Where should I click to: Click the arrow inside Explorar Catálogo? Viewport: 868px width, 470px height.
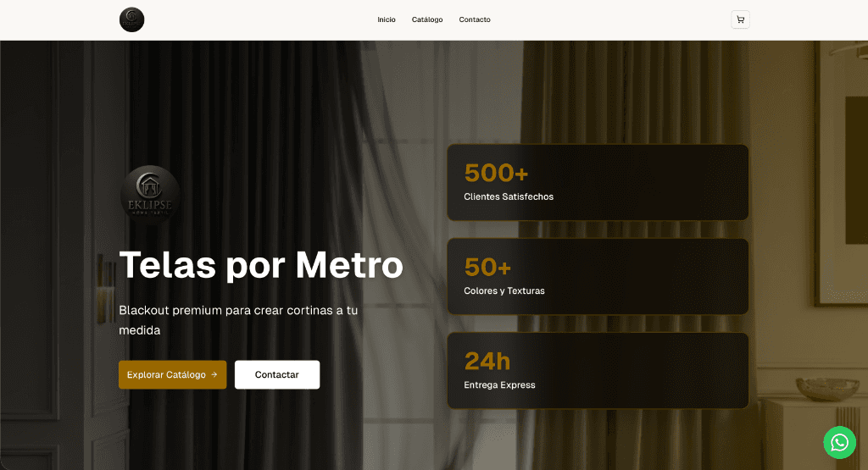[x=214, y=374]
